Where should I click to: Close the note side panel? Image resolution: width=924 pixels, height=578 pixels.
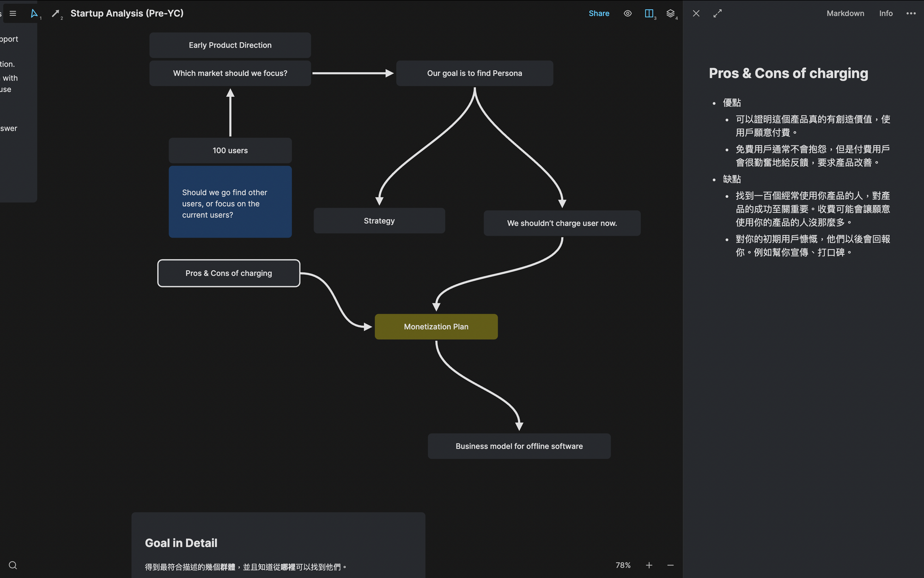pos(696,13)
